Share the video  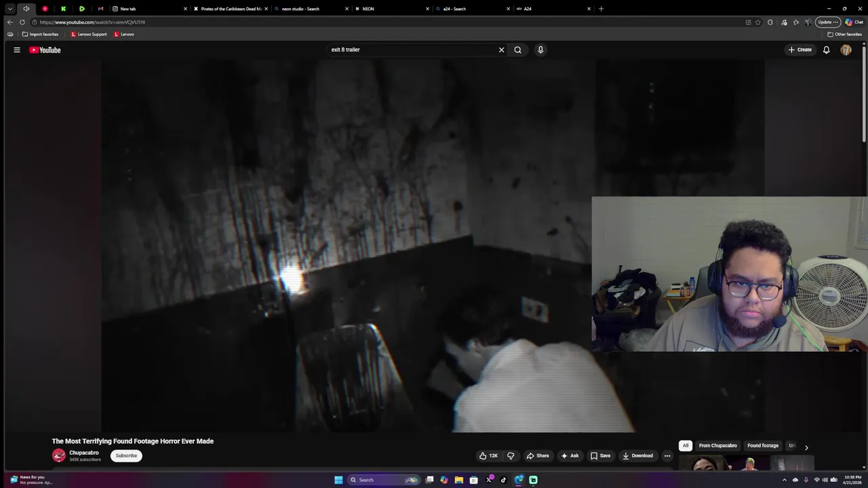tap(538, 455)
